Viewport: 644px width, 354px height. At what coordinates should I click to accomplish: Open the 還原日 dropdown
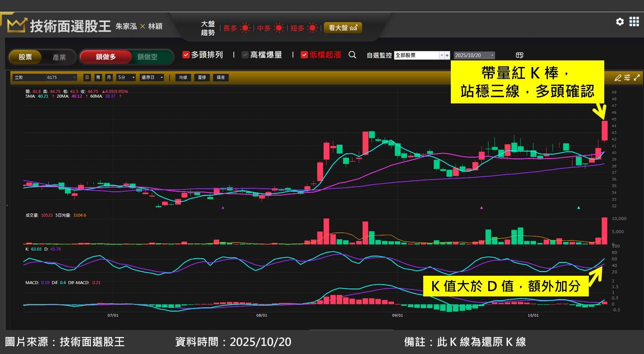152,77
